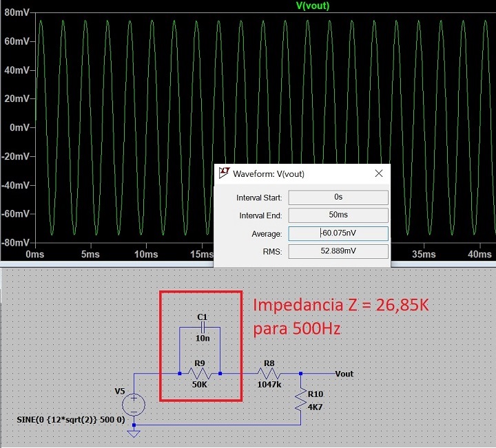This screenshot has width=496, height=448.
Task: Click the -80mV vertical axis label
Action: tap(15, 243)
